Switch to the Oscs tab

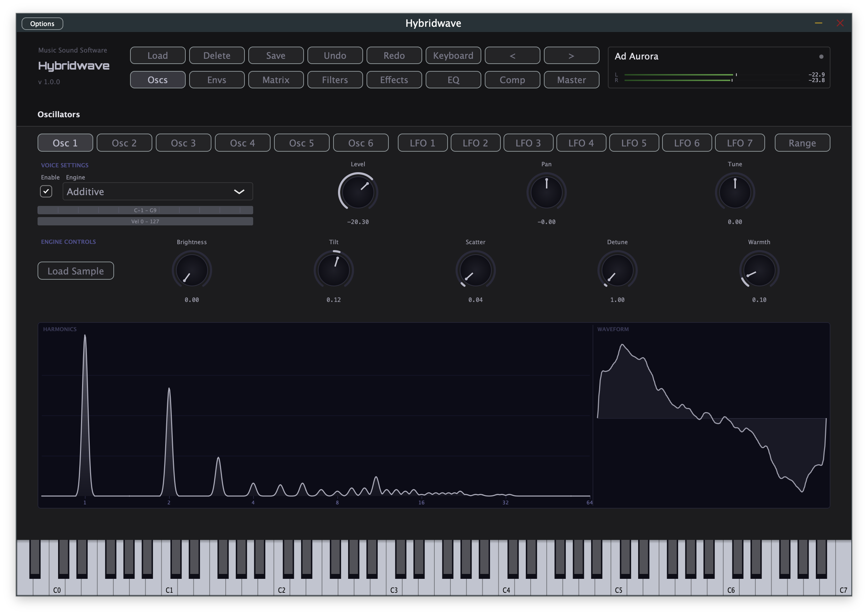[158, 80]
